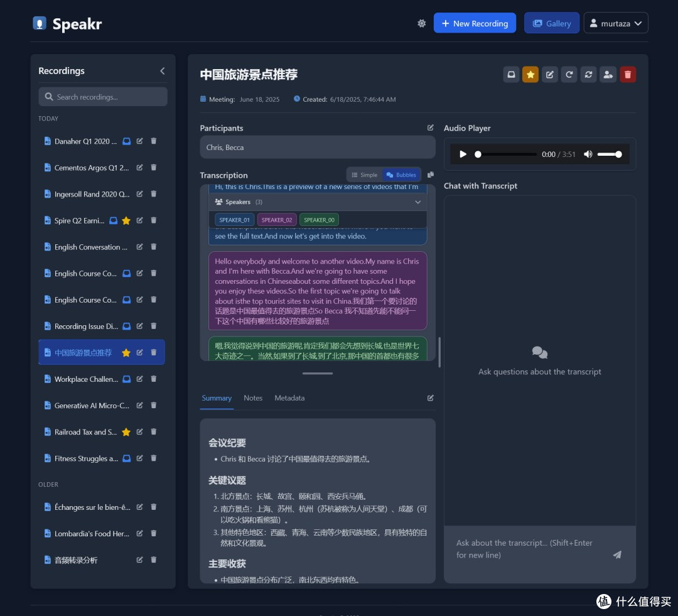This screenshot has height=616, width=678.
Task: Click the reprocess transcription redo icon
Action: click(x=569, y=74)
